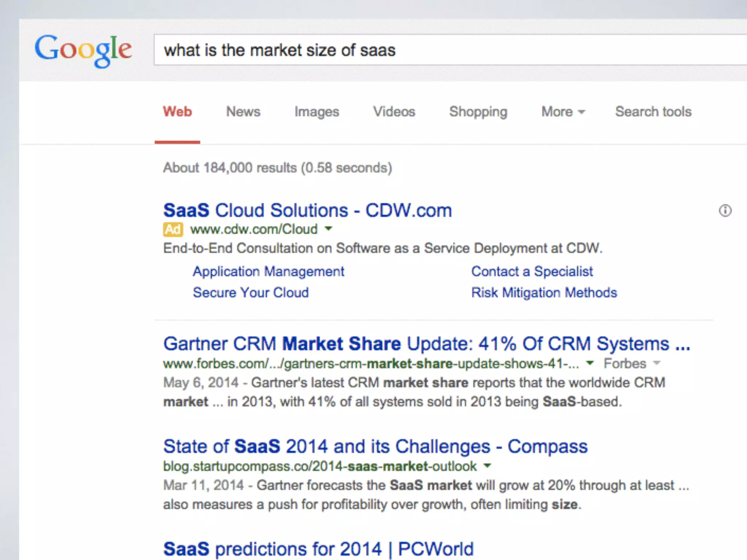Image resolution: width=747 pixels, height=560 pixels.
Task: Click the Contact a Specialist sitelink
Action: tap(532, 272)
